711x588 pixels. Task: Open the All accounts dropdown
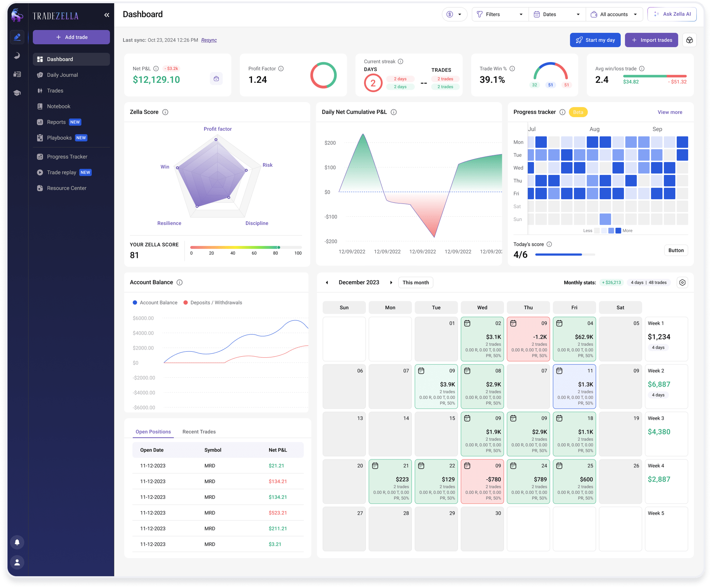614,14
